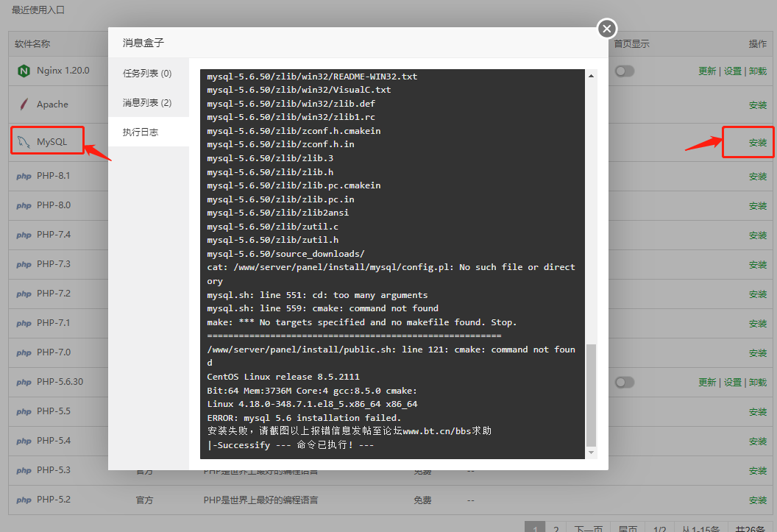Viewport: 777px width, 532px height.
Task: Install PHP-7.0 via its install link
Action: (758, 353)
